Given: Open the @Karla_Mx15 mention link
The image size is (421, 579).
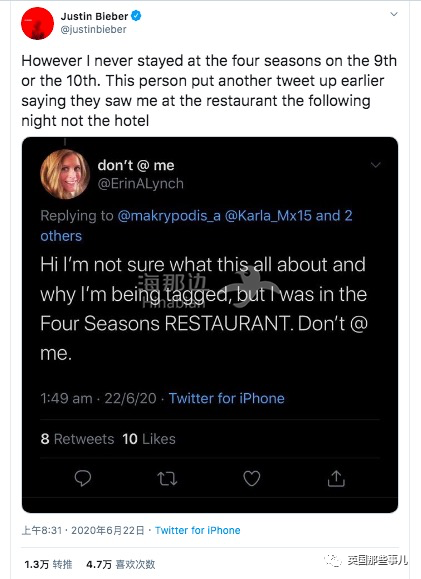Looking at the screenshot, I should (x=268, y=216).
